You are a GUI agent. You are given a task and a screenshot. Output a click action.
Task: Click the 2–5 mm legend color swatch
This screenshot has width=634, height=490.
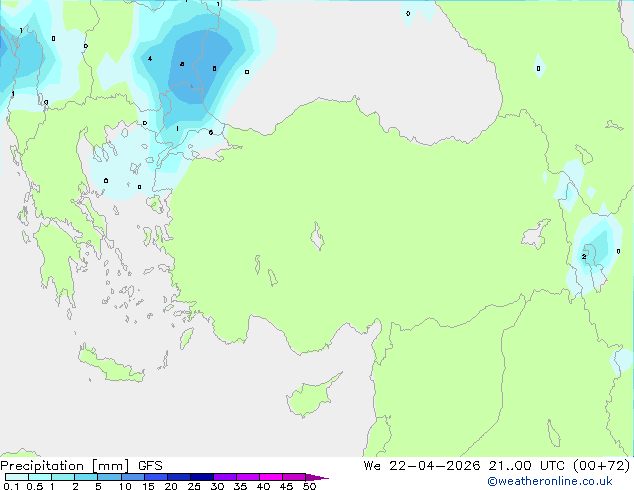[86, 477]
